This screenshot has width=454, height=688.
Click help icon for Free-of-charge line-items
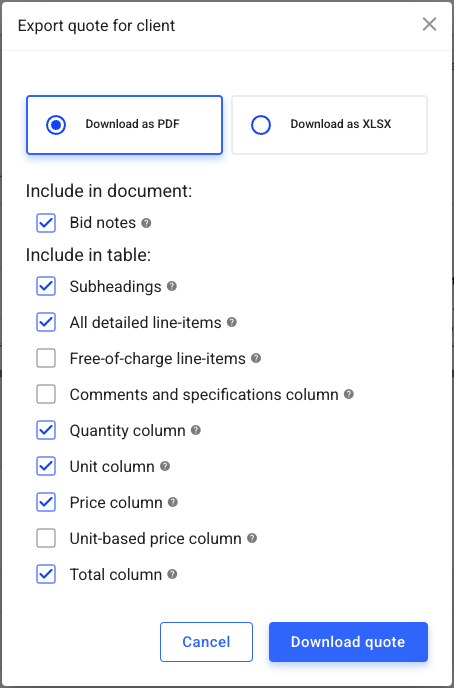(x=256, y=358)
